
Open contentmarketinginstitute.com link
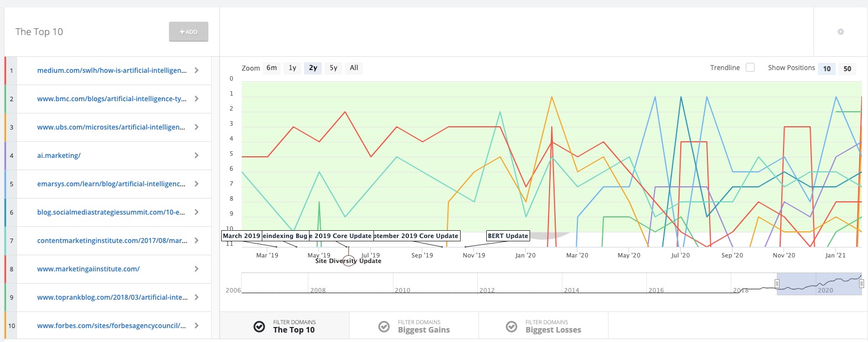pos(111,241)
